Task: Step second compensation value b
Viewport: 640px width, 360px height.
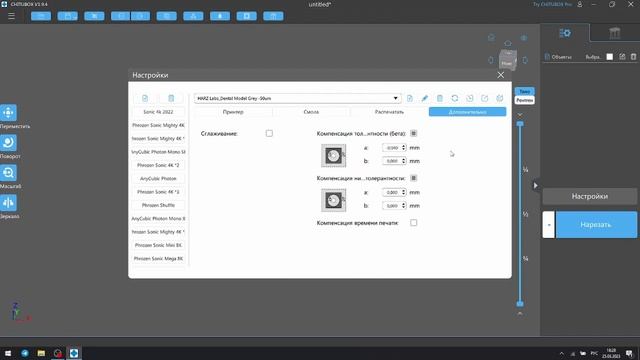Action: pos(404,206)
